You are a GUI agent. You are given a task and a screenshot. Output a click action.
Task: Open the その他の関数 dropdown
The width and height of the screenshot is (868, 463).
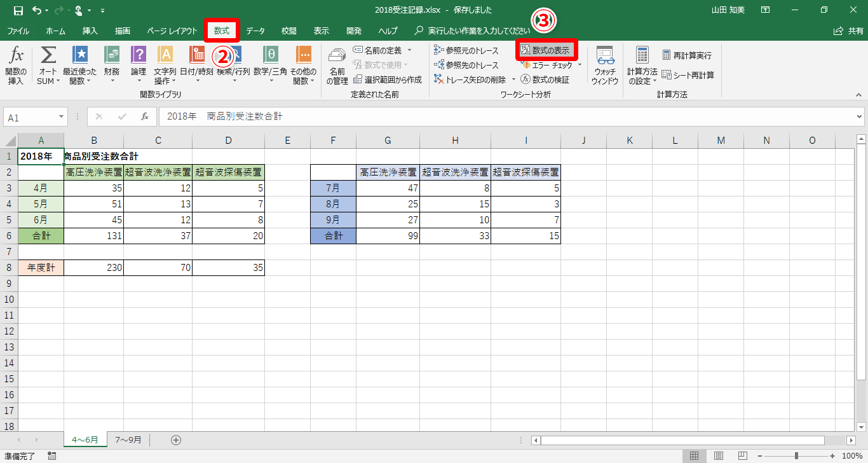304,66
